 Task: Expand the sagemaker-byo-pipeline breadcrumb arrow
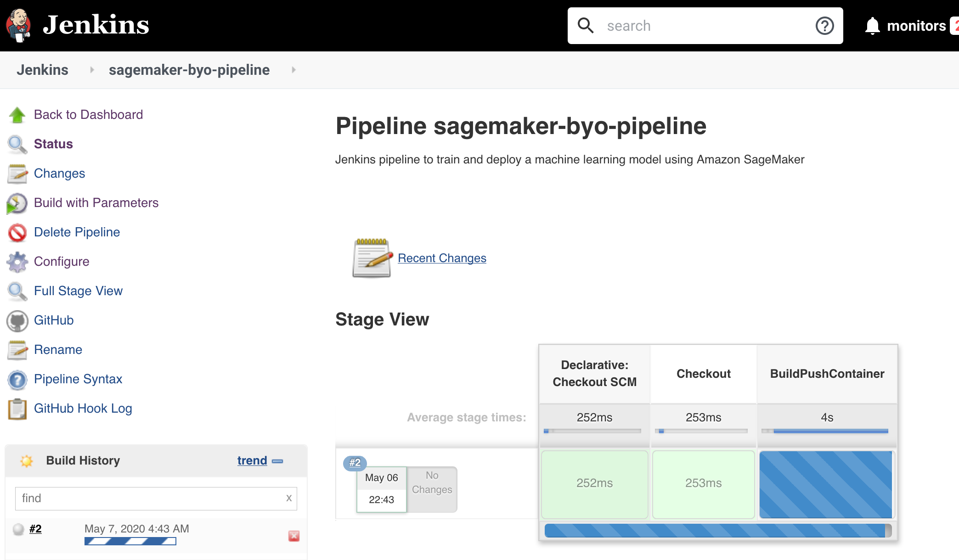pos(293,70)
